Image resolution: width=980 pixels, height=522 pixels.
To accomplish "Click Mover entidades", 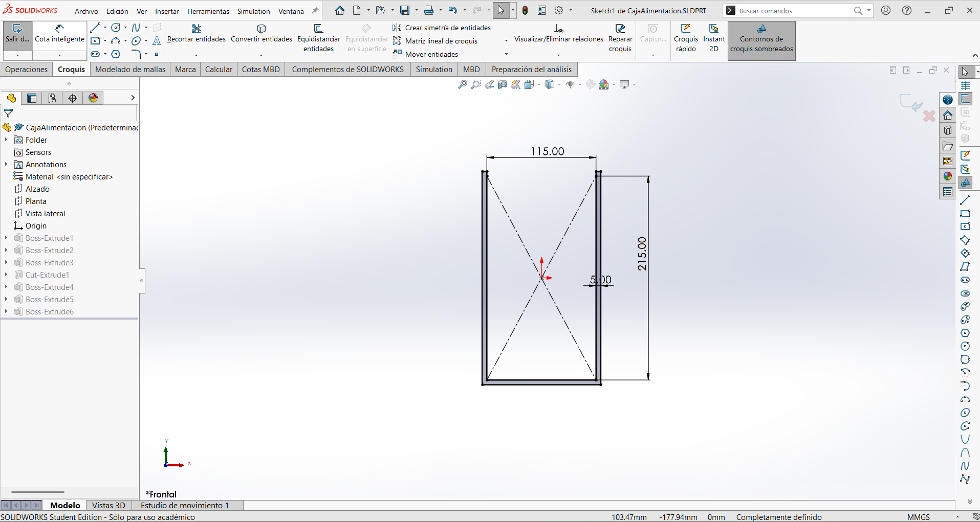I will [x=426, y=54].
